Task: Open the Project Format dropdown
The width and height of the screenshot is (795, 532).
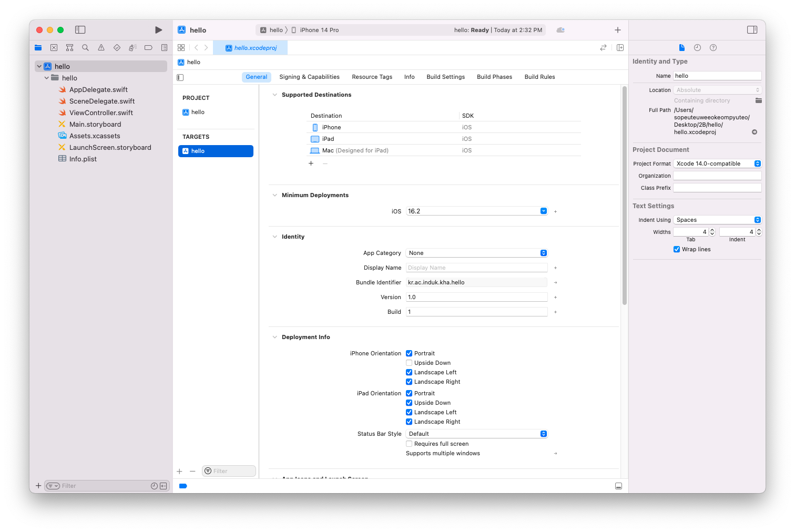Action: [717, 163]
